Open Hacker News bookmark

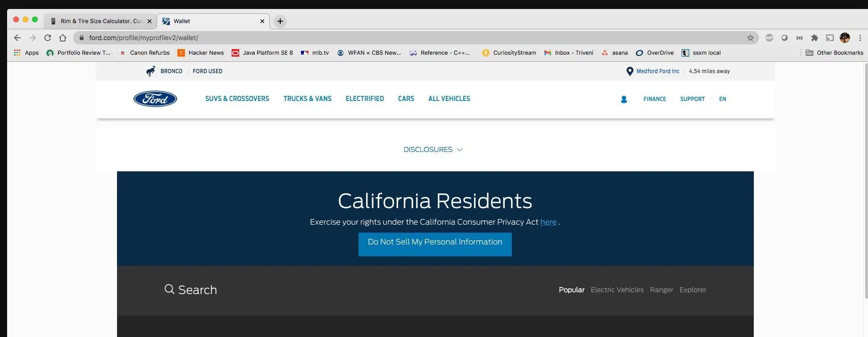point(200,53)
